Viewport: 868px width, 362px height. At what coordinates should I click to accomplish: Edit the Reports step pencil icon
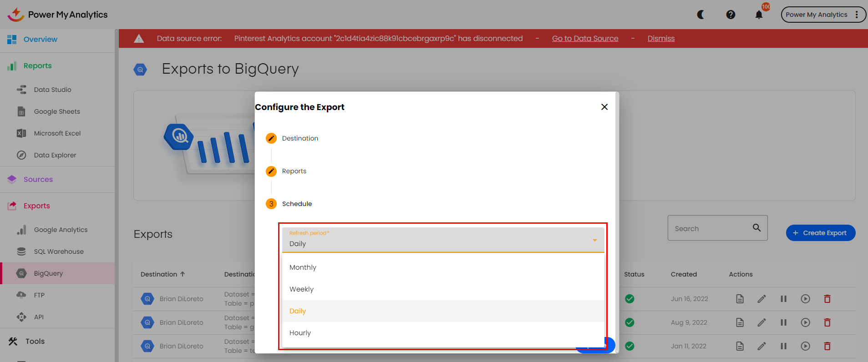271,171
